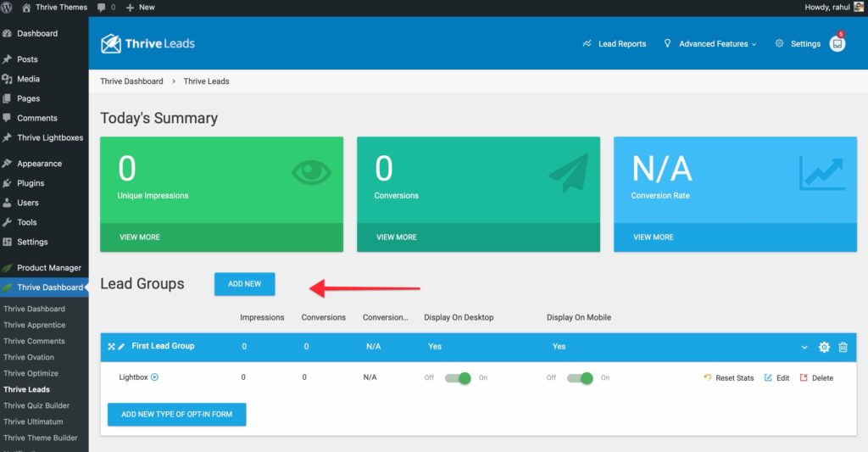
Task: Click the WordPress logo in admin bar
Action: (9, 7)
